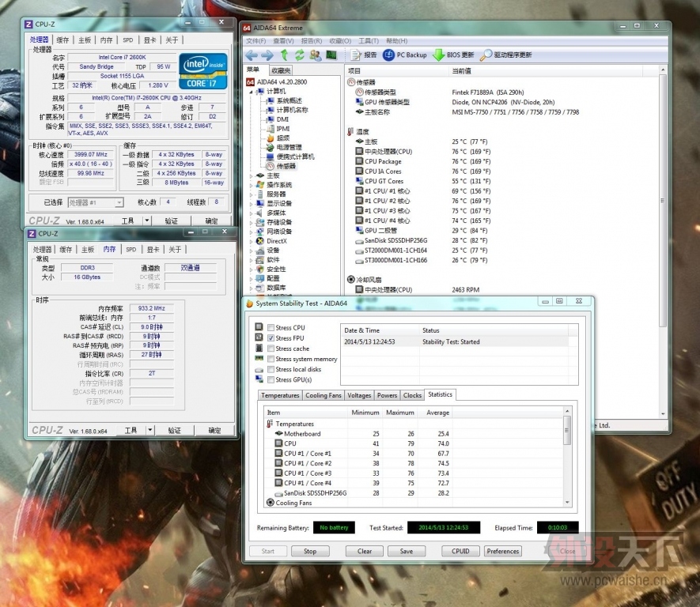Switch to SPD tab in bottom CPU-Z
700x607 pixels.
pyautogui.click(x=131, y=249)
